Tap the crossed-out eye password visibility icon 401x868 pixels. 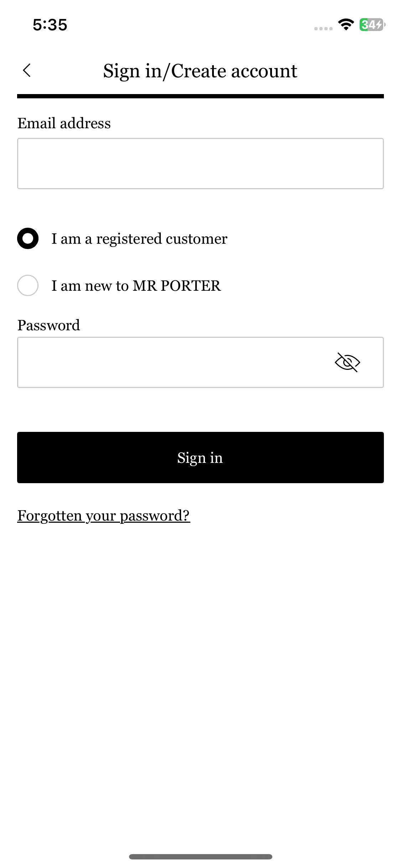click(348, 362)
